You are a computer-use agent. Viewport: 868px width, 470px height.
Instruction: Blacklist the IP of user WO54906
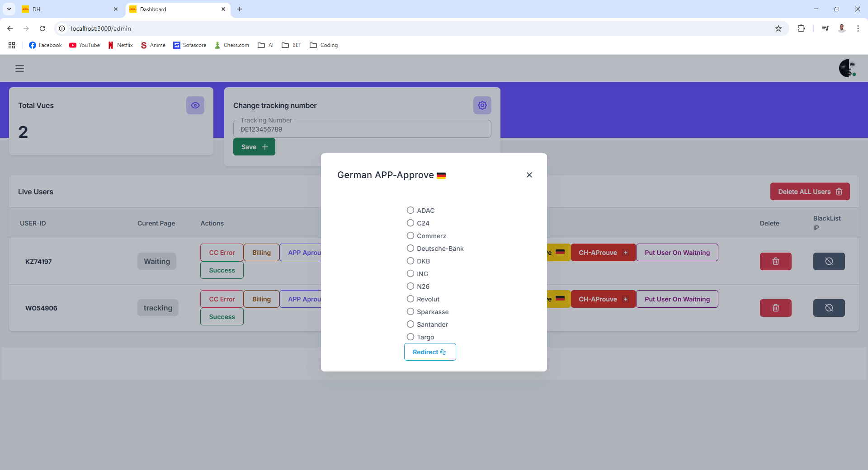point(829,308)
